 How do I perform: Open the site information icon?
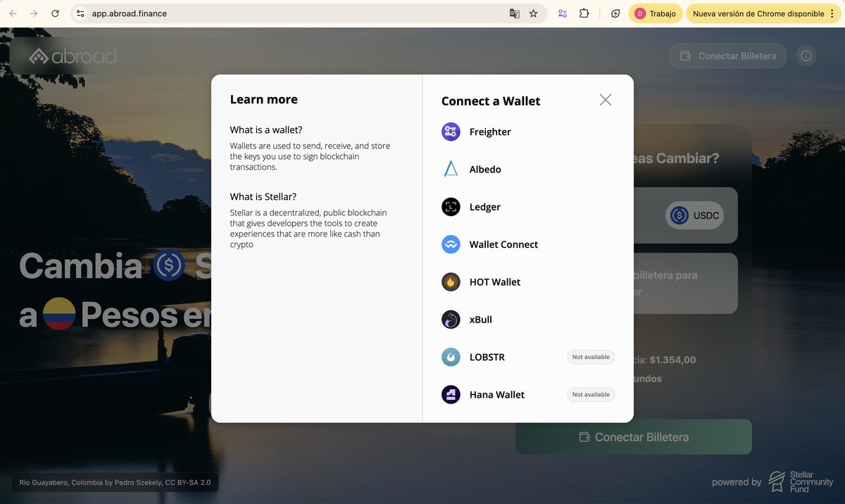coord(80,13)
